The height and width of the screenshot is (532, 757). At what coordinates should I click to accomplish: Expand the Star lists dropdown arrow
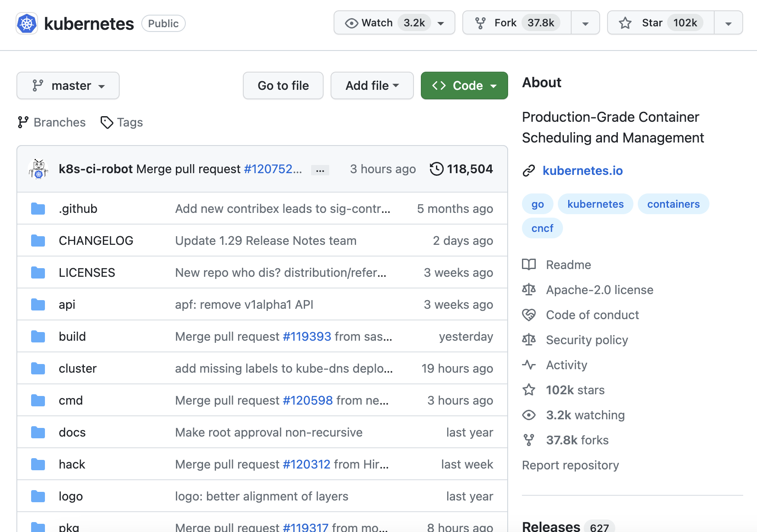[x=728, y=23]
